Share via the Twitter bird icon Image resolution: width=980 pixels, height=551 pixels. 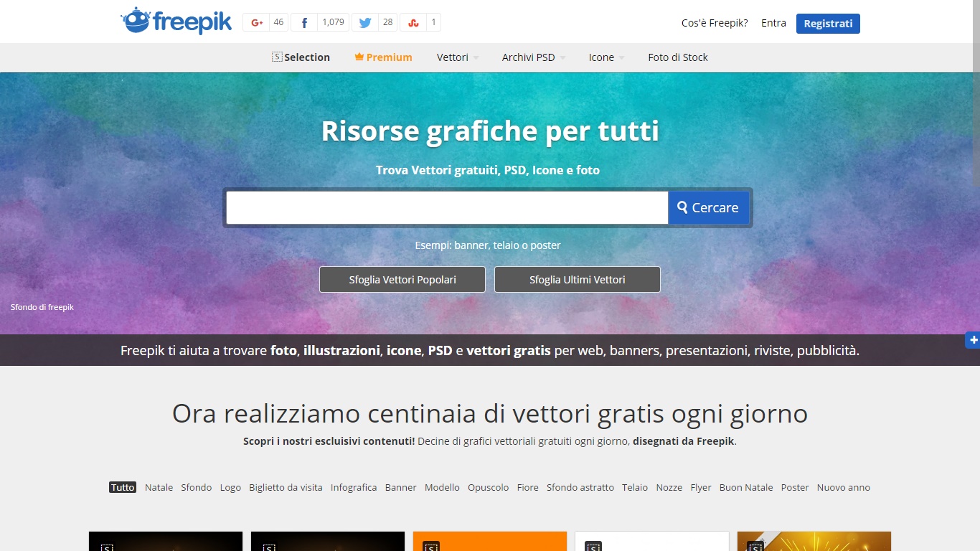(x=364, y=22)
